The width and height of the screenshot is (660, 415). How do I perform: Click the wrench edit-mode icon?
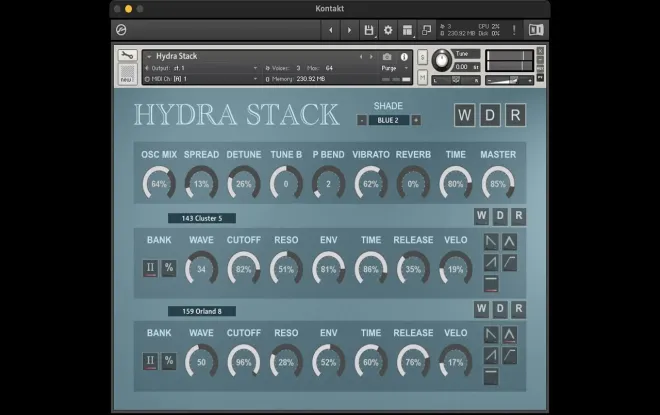(127, 55)
